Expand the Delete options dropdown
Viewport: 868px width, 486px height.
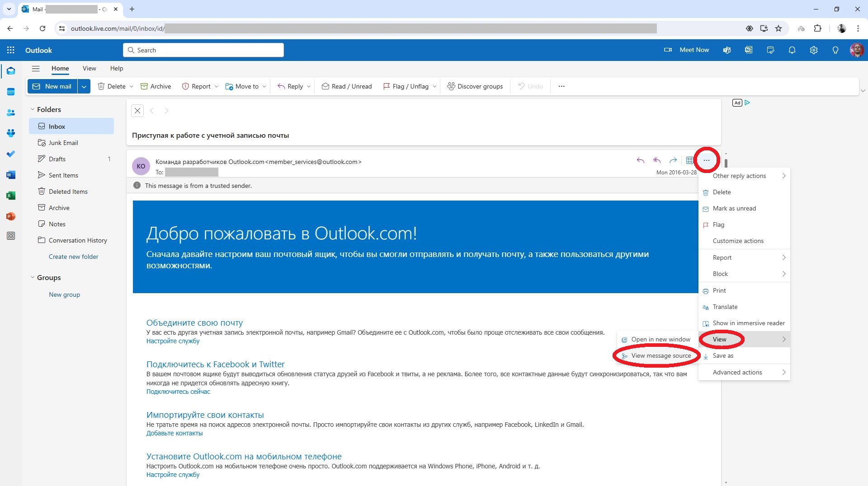tap(132, 87)
